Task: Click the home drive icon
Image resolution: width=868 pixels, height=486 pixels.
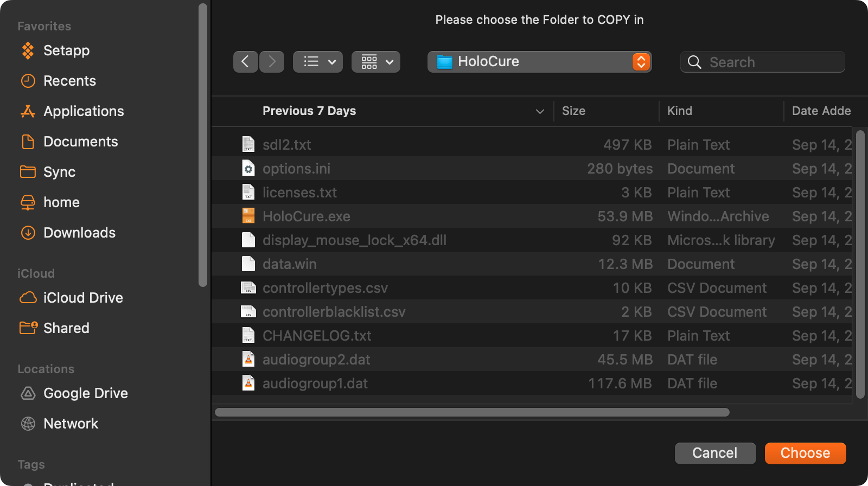Action: pos(28,202)
